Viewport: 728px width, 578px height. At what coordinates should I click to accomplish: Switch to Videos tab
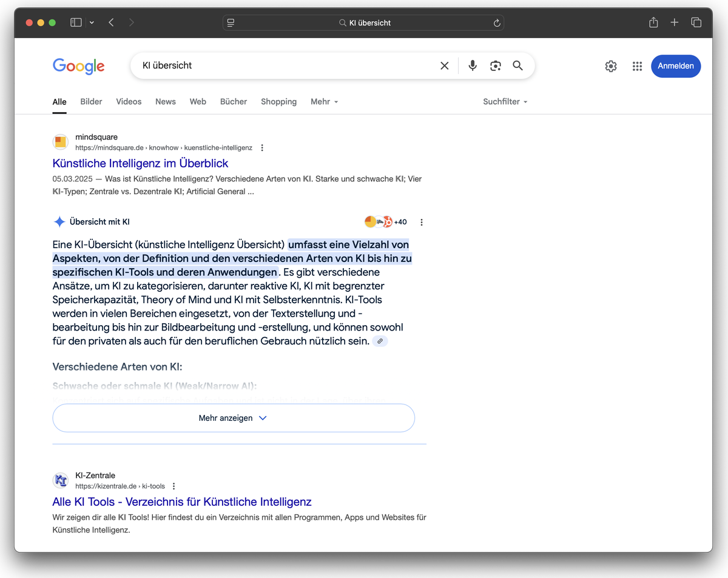(x=129, y=102)
